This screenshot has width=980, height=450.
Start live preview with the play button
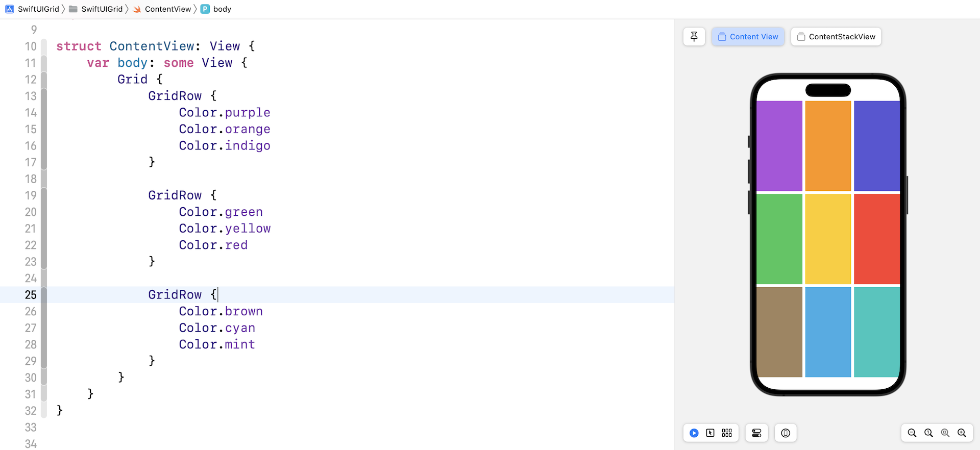(694, 433)
